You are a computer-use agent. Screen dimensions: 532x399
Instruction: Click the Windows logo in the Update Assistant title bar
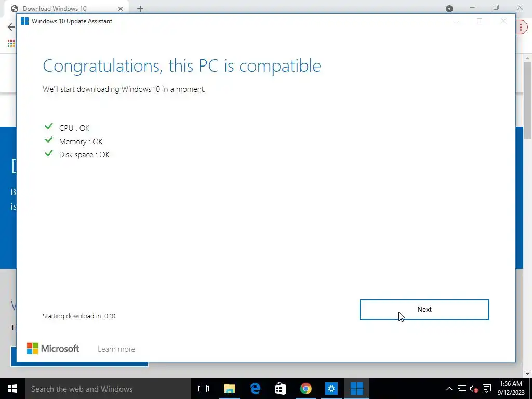click(x=24, y=21)
